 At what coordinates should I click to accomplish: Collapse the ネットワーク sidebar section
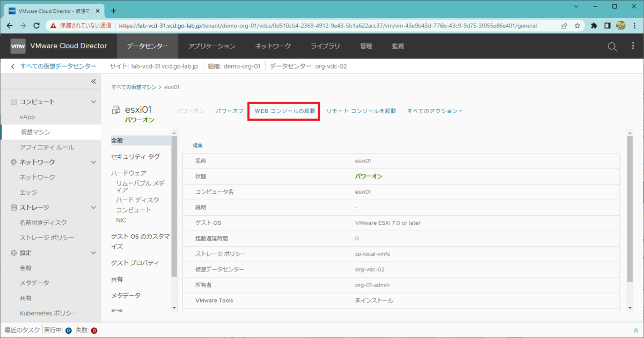click(93, 162)
